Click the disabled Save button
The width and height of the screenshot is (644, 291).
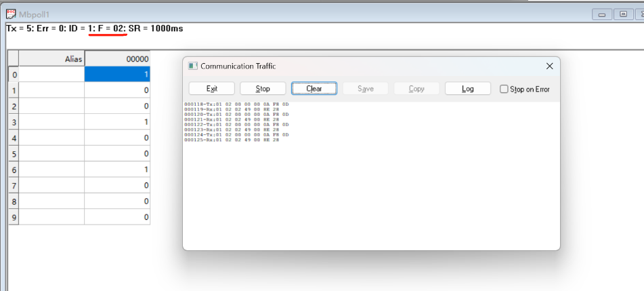pyautogui.click(x=366, y=88)
